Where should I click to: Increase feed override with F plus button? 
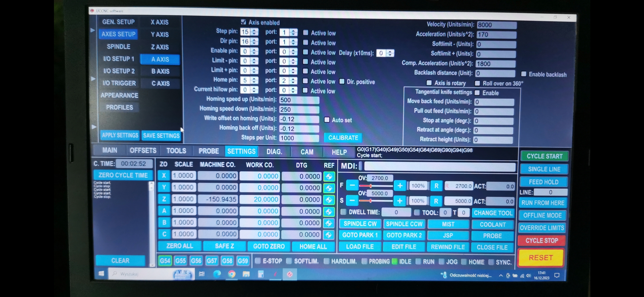point(400,186)
